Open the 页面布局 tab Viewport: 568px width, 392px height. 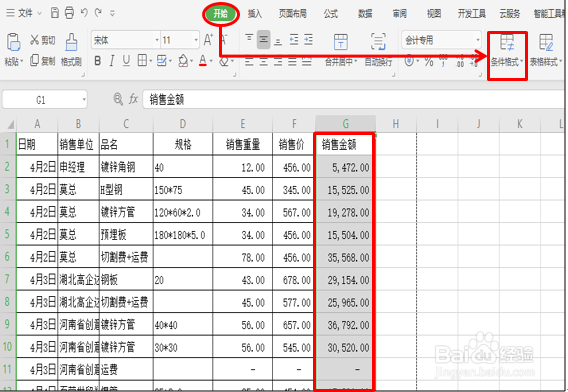pyautogui.click(x=293, y=14)
